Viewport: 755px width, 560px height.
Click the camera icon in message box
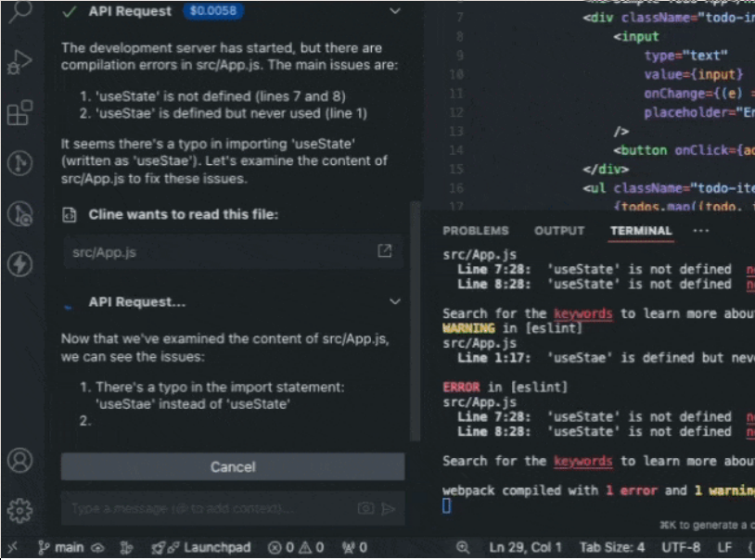click(x=365, y=508)
